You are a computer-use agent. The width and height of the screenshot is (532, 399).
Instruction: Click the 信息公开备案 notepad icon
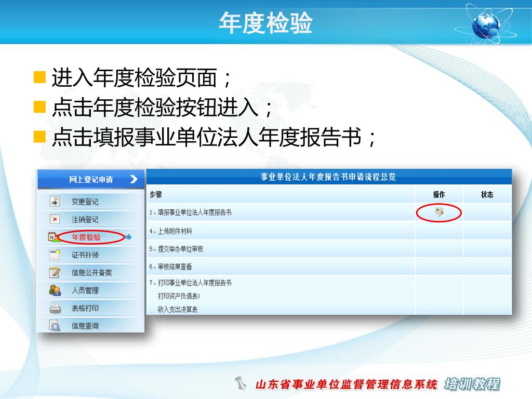click(x=55, y=272)
